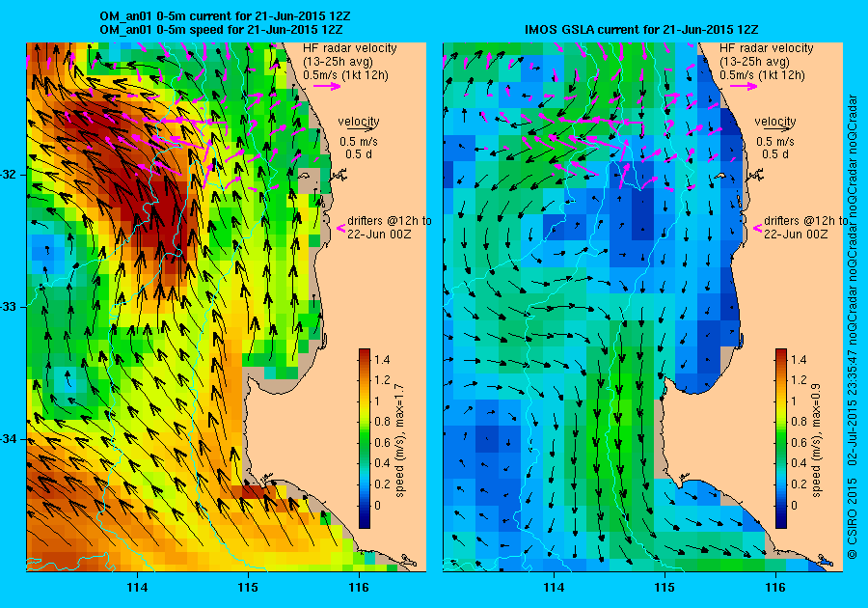Viewport: 868px width, 608px height.
Task: Click 'velocity' label in IMOS GSLA map
Action: pos(775,122)
